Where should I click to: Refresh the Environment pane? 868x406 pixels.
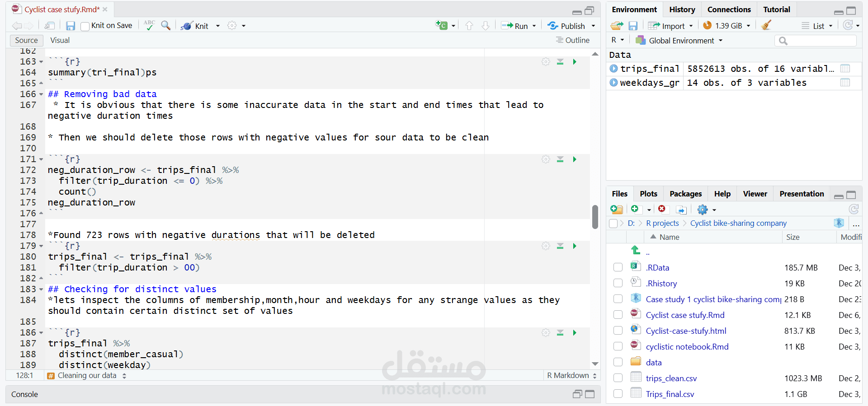click(x=848, y=25)
